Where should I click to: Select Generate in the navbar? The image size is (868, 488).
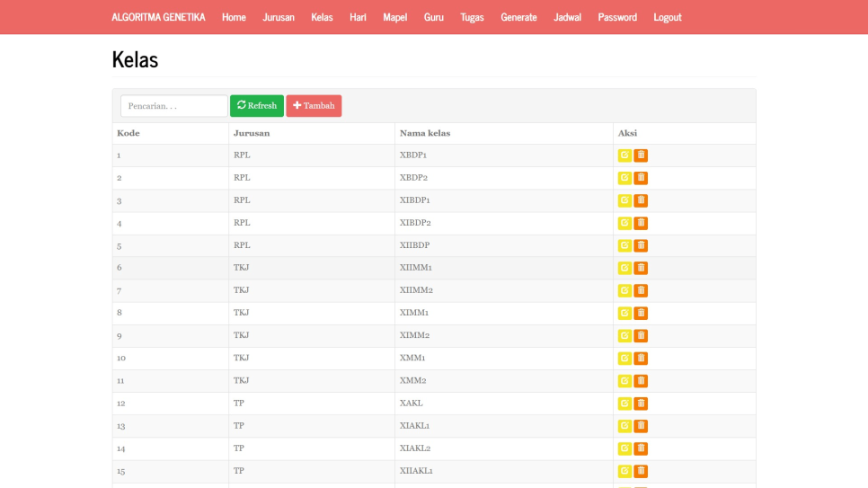tap(518, 17)
